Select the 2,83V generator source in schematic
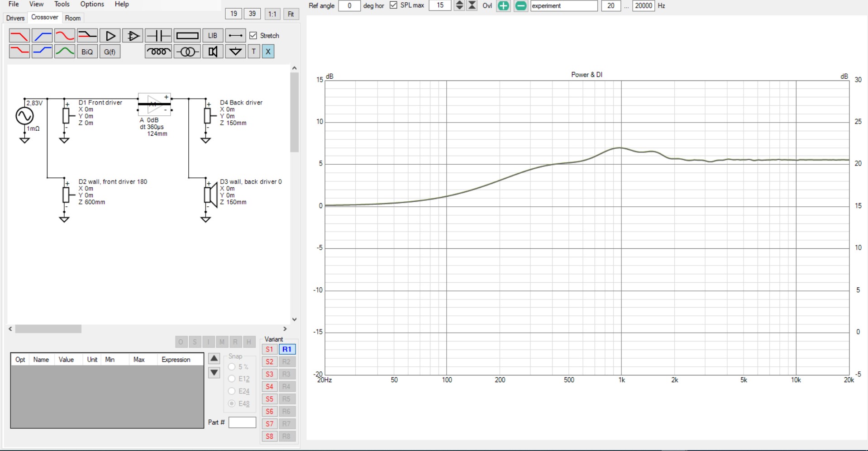Screen dimensions: 868x451 pos(24,116)
